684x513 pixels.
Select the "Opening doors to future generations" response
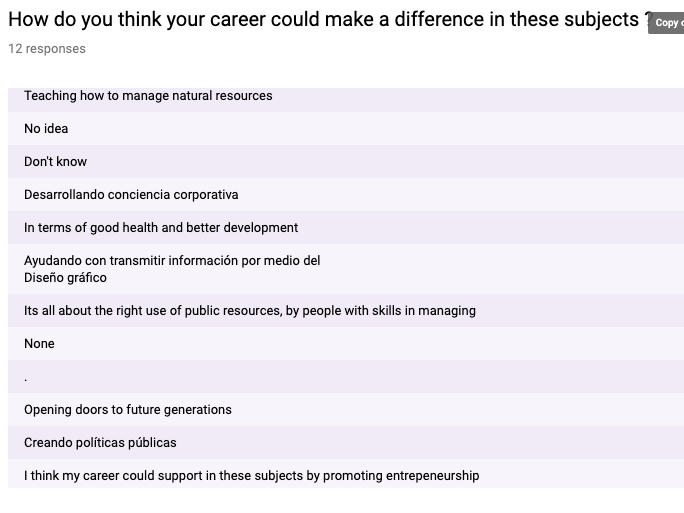pos(128,410)
